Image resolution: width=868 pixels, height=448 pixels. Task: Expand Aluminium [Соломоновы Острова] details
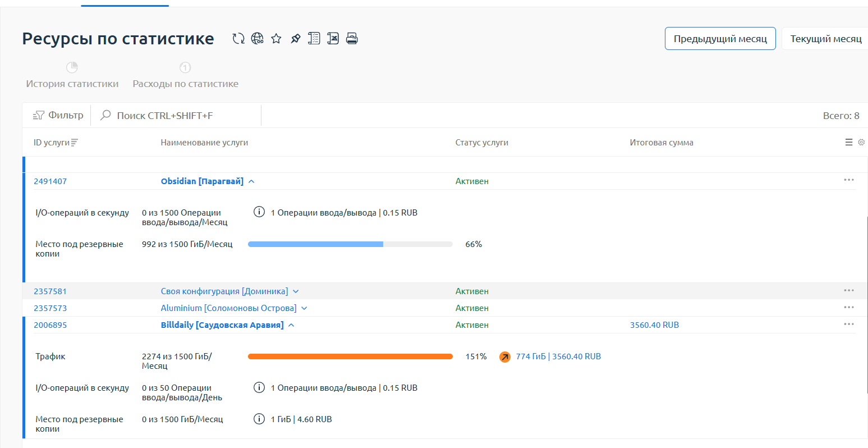coord(304,308)
